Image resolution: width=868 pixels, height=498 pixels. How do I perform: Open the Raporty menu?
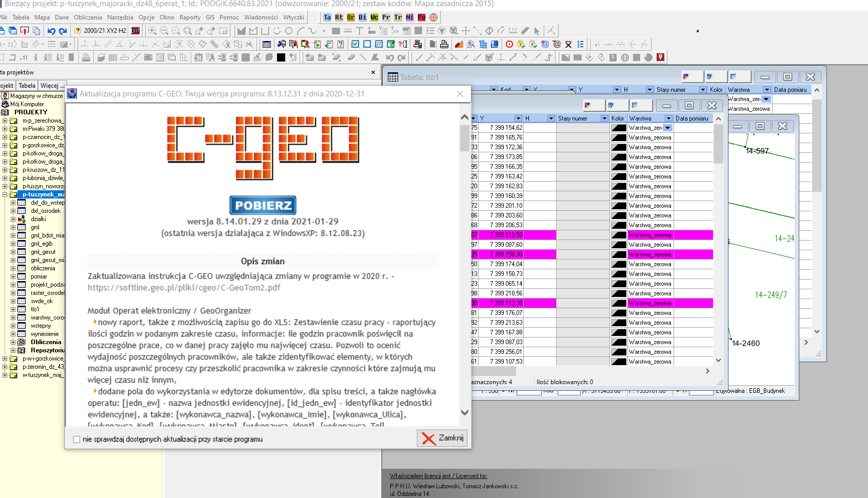(190, 17)
